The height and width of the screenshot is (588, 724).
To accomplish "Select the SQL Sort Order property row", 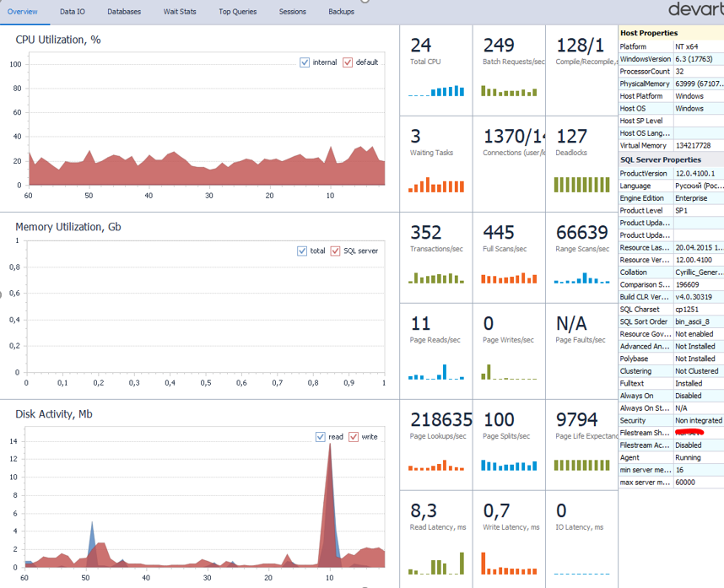I will 672,321.
